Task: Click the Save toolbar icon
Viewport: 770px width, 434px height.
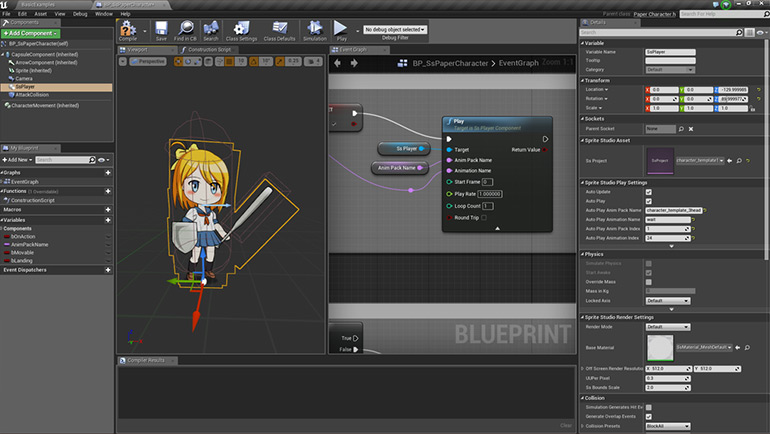Action: (x=161, y=30)
